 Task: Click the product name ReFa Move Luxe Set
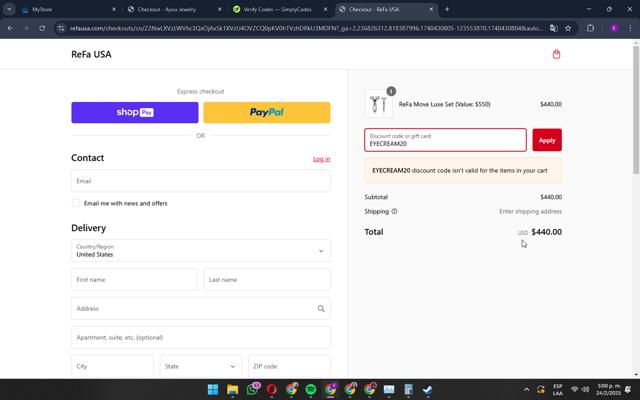pos(444,104)
